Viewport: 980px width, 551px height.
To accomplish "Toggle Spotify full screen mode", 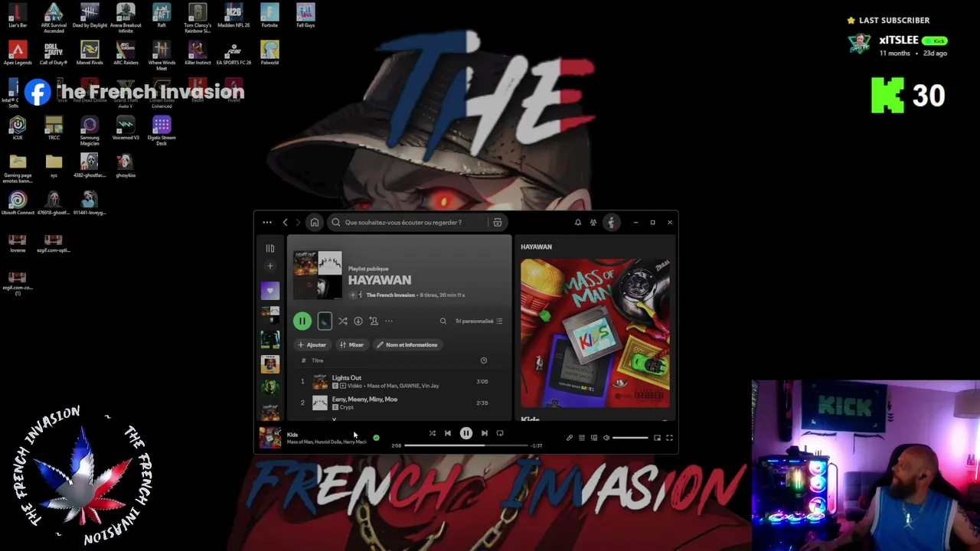I will click(x=669, y=438).
